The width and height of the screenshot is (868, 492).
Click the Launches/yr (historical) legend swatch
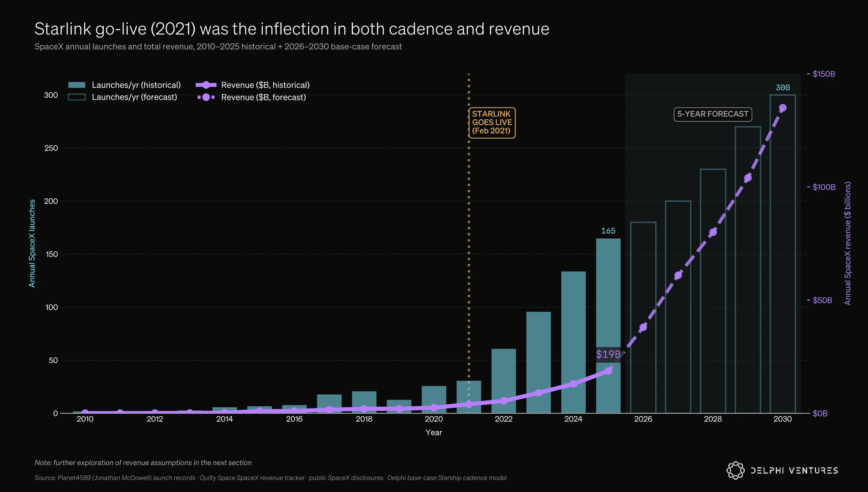(77, 85)
